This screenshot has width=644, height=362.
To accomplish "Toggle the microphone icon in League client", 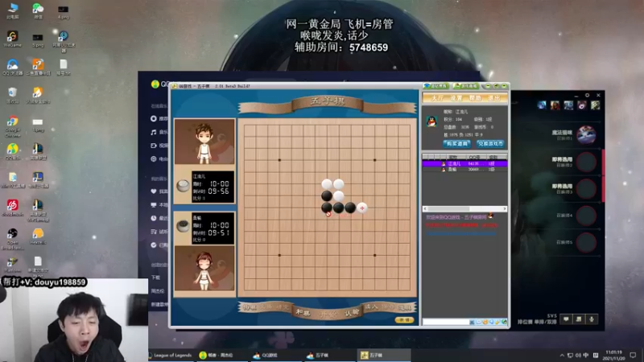I will (x=592, y=319).
